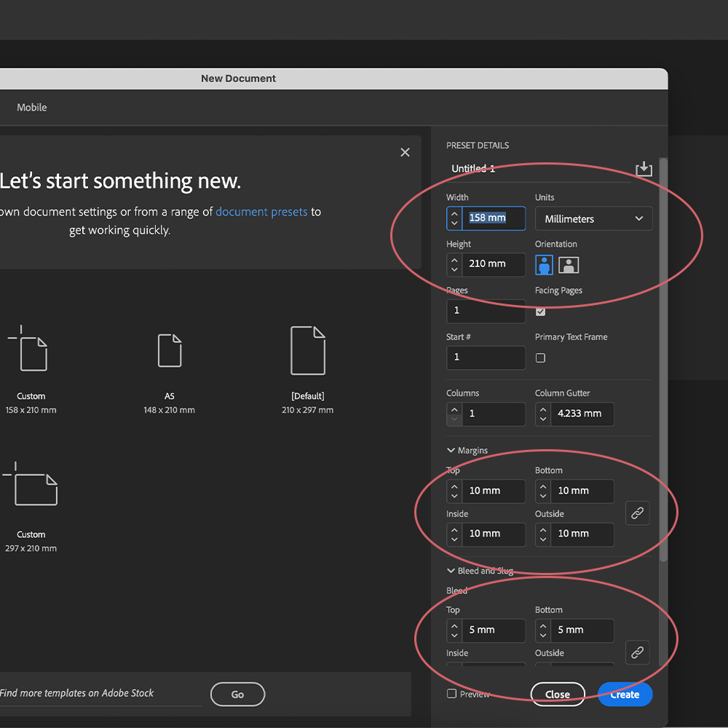Collapse the Bleed and Slug section

[x=451, y=571]
